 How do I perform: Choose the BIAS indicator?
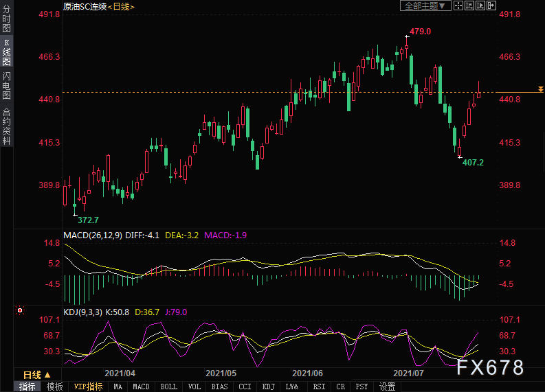click(220, 387)
